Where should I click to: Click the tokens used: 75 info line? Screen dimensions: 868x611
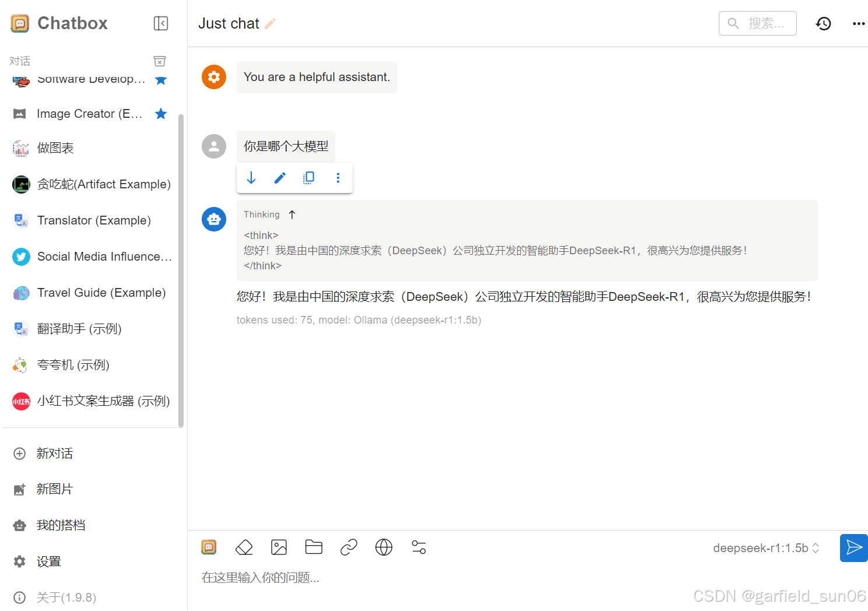coord(359,320)
